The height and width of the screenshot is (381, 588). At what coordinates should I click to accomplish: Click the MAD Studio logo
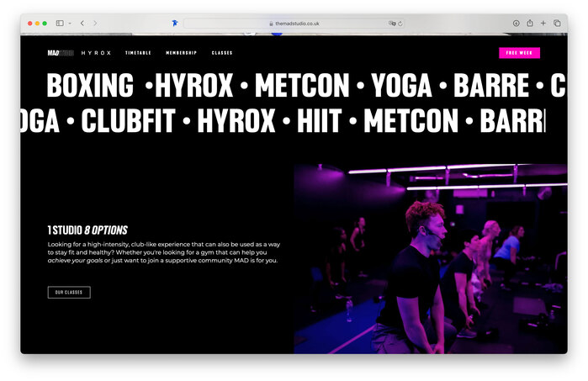pos(61,53)
